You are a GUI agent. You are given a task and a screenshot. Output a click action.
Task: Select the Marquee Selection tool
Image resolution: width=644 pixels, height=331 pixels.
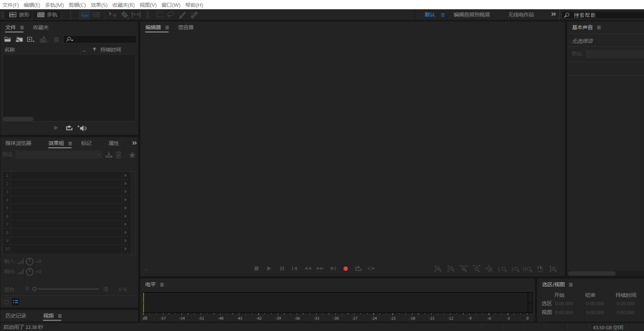click(x=160, y=15)
